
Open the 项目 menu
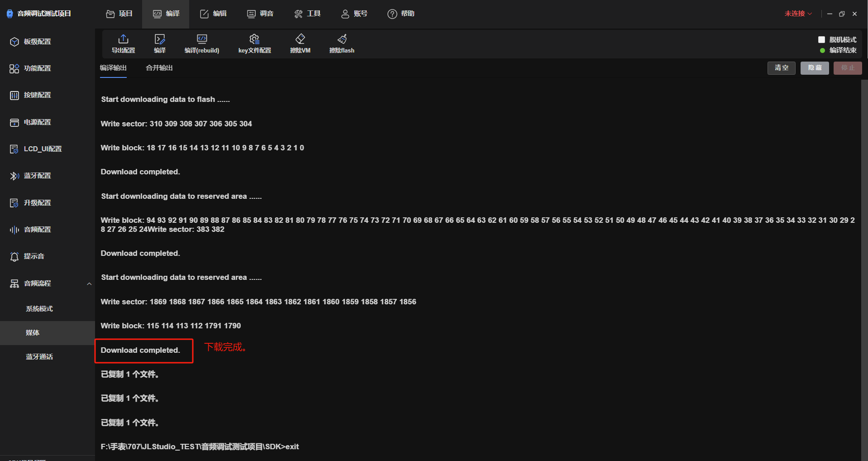click(119, 14)
